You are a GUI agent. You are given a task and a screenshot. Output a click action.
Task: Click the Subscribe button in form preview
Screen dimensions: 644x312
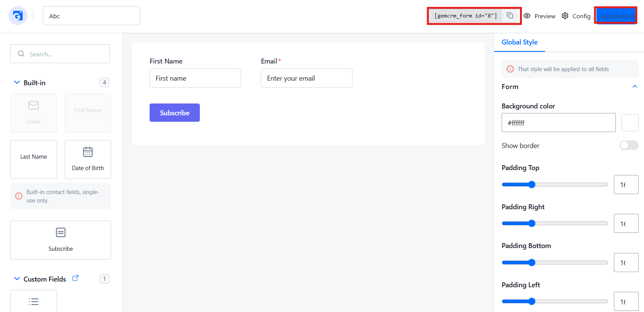(175, 113)
